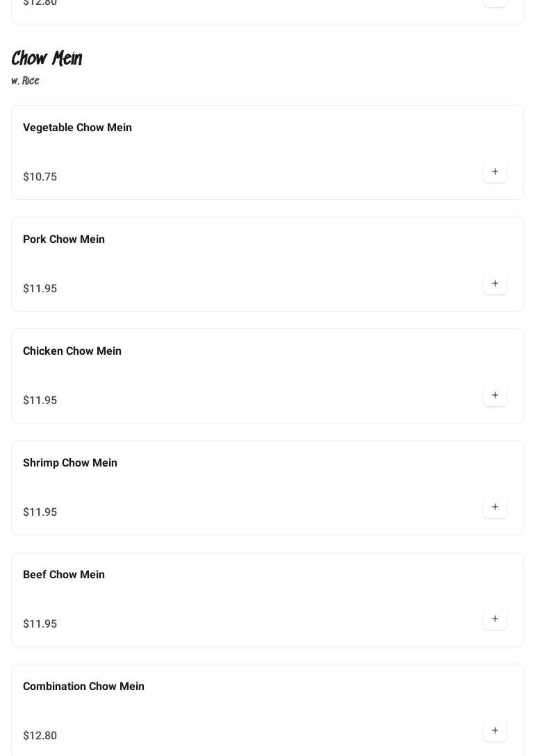Choose the Beef Chow Mein item name
535x756 pixels.
pyautogui.click(x=64, y=575)
